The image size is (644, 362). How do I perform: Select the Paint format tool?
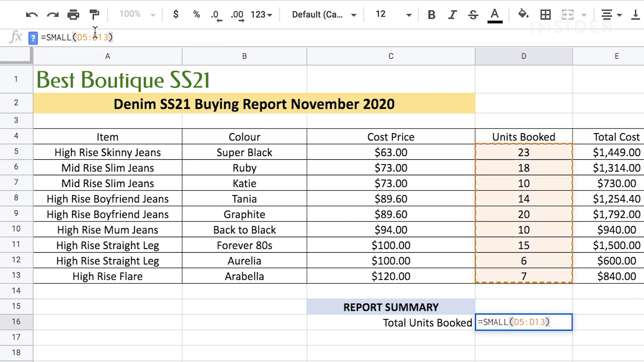pos(95,15)
